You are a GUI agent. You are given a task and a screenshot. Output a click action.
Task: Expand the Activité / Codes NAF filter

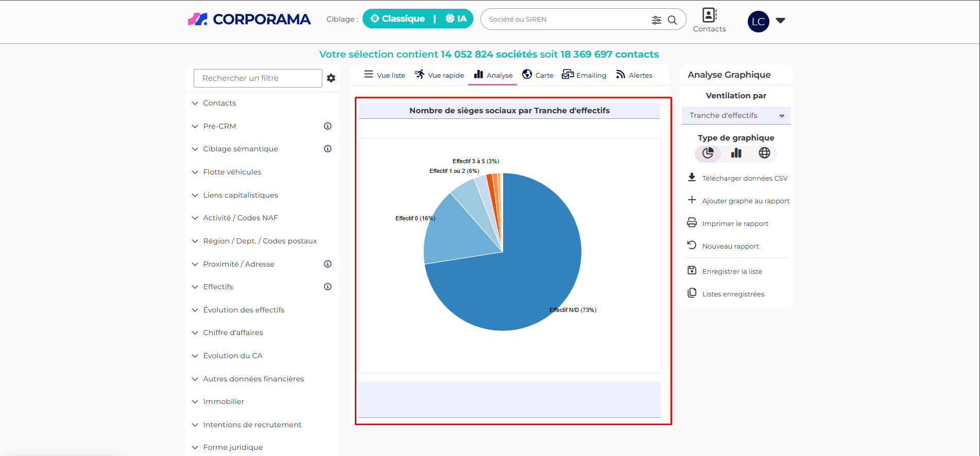tap(240, 218)
